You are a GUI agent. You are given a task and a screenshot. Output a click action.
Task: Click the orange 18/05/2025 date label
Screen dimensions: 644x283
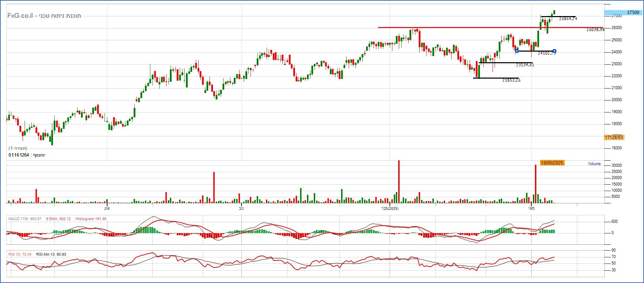[x=552, y=163]
